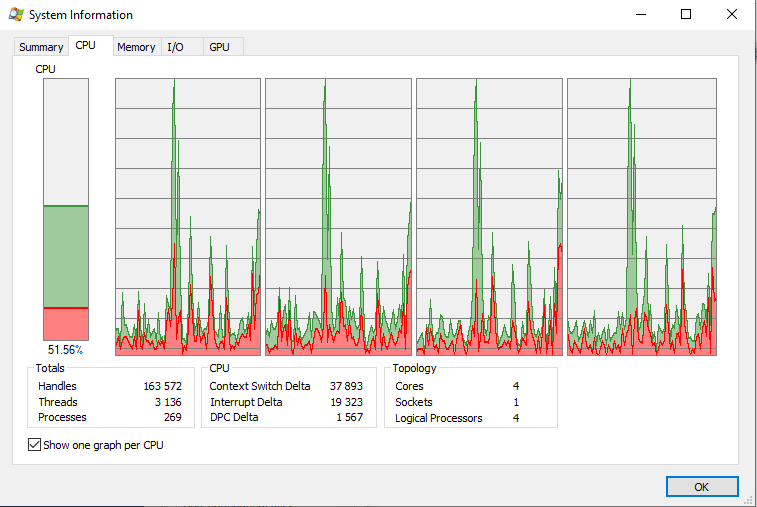Image resolution: width=757 pixels, height=507 pixels.
Task: Click the fourth CPU core graph
Action: click(x=642, y=217)
